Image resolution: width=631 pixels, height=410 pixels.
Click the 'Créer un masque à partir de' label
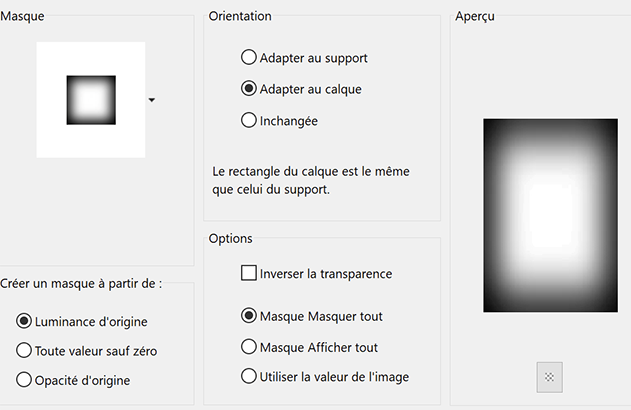81,283
